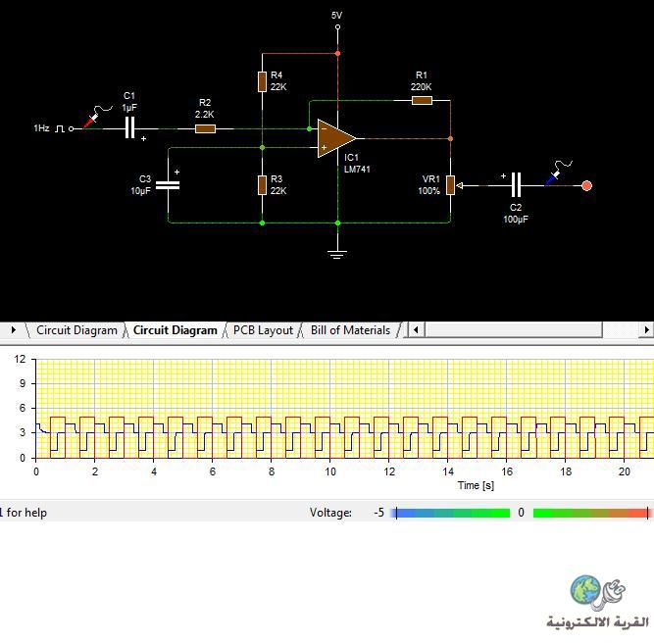Click the horizontal scrollbar left arrow
The height and width of the screenshot is (644, 654).
416,330
